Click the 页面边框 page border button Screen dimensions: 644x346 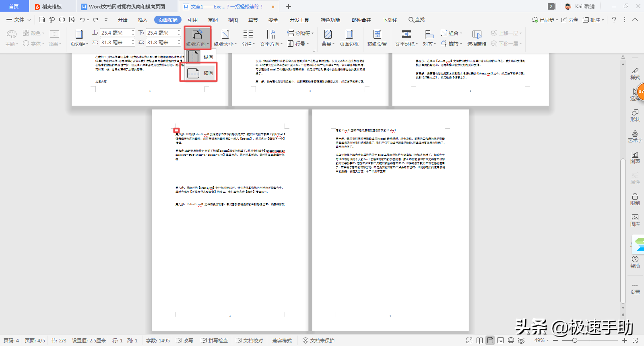(349, 38)
